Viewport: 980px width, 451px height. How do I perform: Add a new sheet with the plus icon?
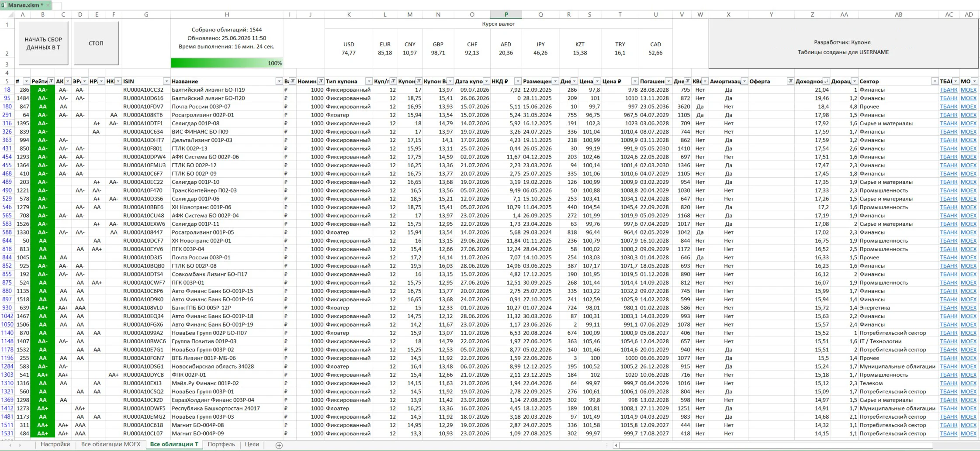[279, 445]
